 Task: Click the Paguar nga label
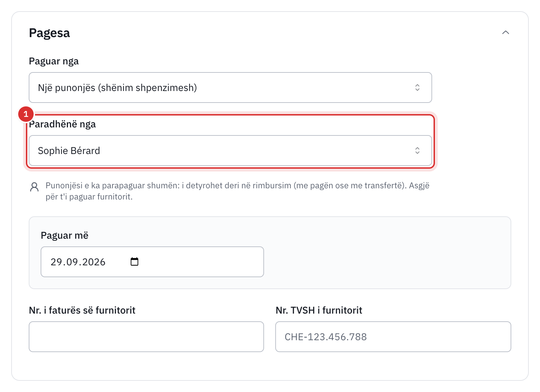pyautogui.click(x=54, y=61)
